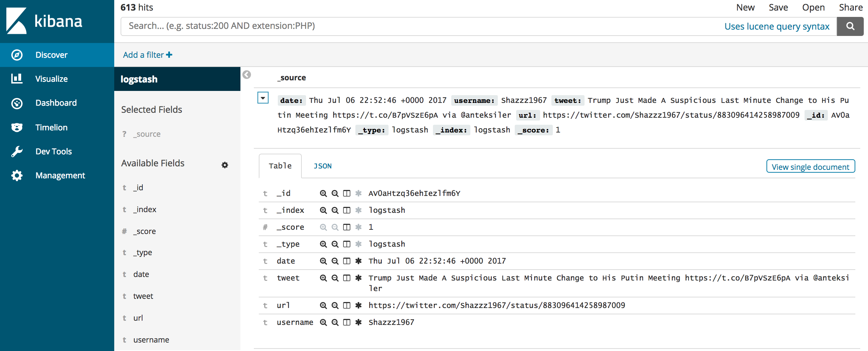This screenshot has height=351, width=868.
Task: Switch to the JSON tab
Action: (x=322, y=166)
